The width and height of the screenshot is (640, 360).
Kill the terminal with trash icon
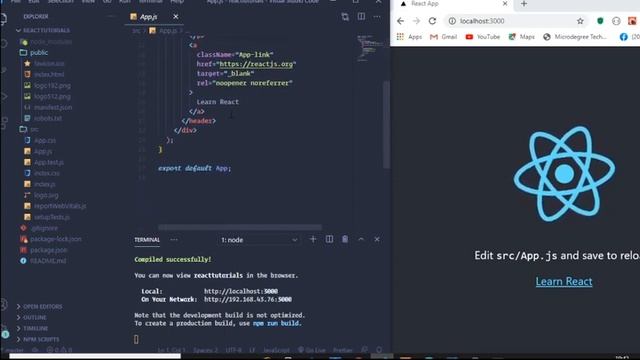click(345, 240)
